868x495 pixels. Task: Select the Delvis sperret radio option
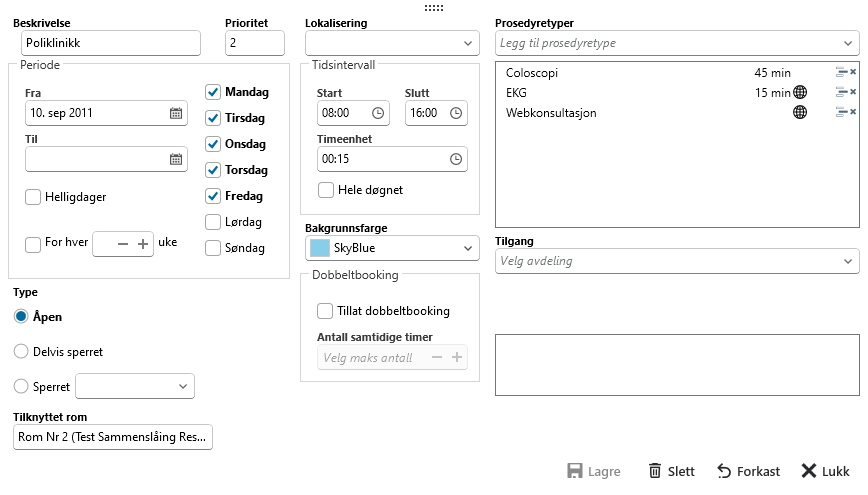pos(21,352)
